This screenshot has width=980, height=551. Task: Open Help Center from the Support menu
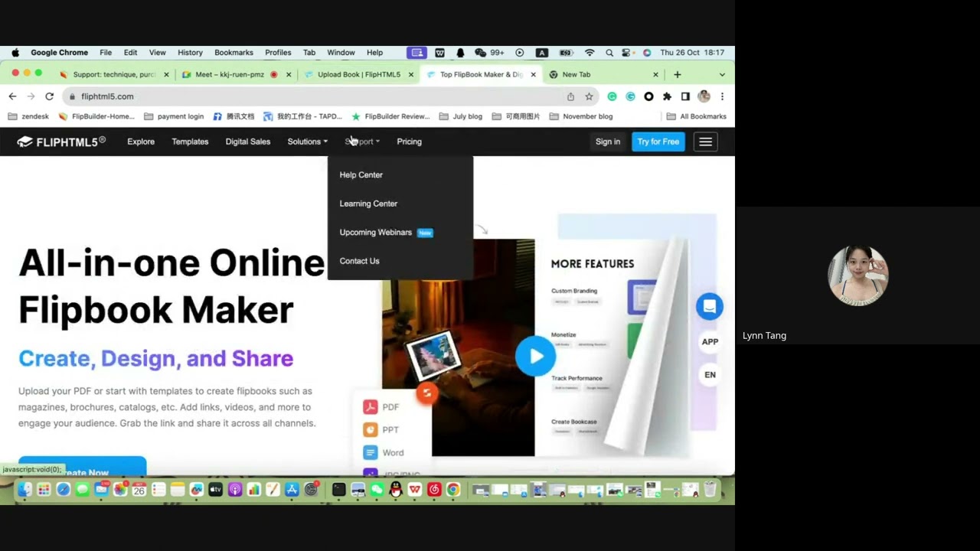point(361,175)
